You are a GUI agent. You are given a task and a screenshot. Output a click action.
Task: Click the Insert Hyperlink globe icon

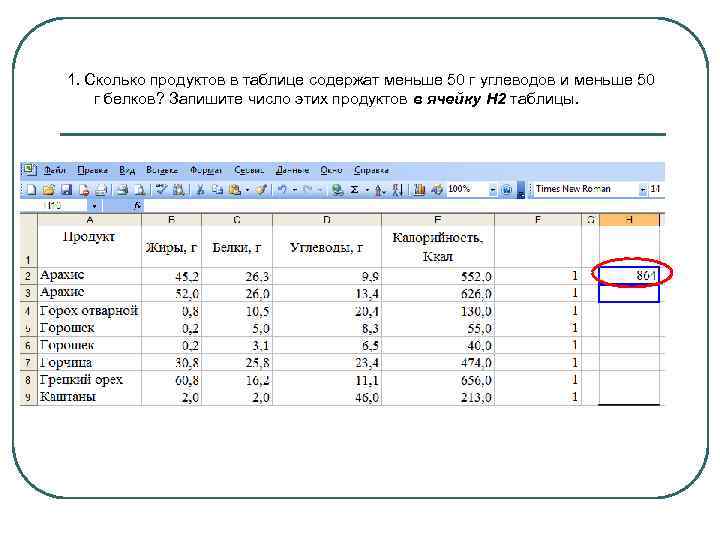point(338,190)
